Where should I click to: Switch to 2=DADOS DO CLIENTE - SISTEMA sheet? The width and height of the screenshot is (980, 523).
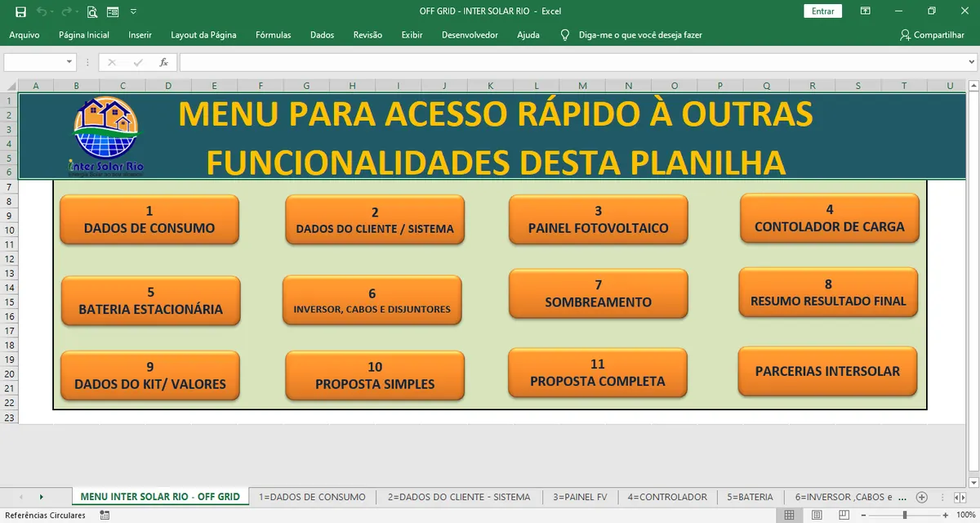[459, 496]
